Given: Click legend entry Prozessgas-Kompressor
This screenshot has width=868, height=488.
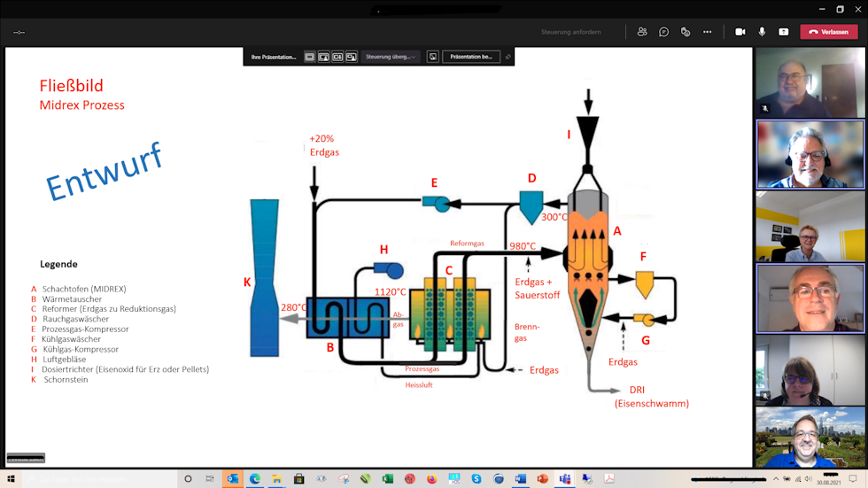Looking at the screenshot, I should [x=85, y=329].
